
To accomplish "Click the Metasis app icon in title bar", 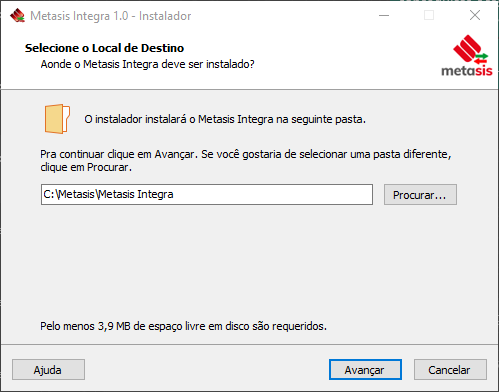I will [17, 16].
